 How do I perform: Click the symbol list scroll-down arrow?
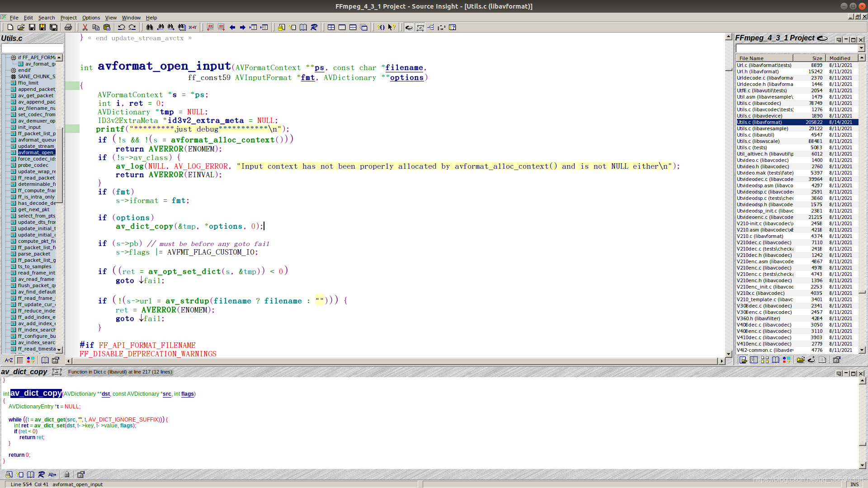point(59,350)
